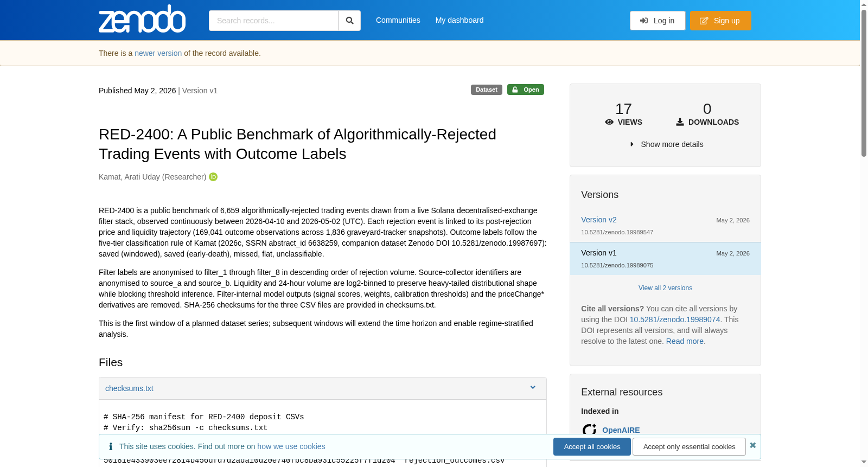Click the Read more link
This screenshot has width=868, height=467.
685,341
